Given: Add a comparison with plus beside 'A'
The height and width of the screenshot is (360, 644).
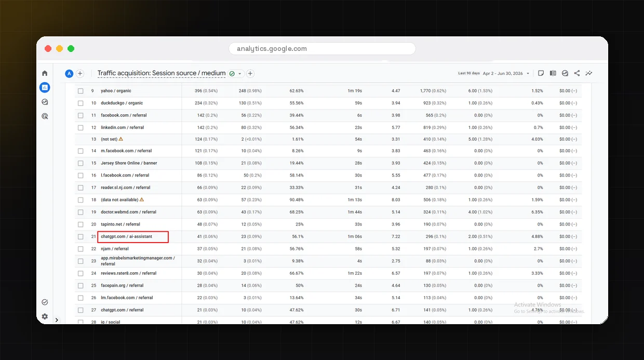Looking at the screenshot, I should (80, 74).
